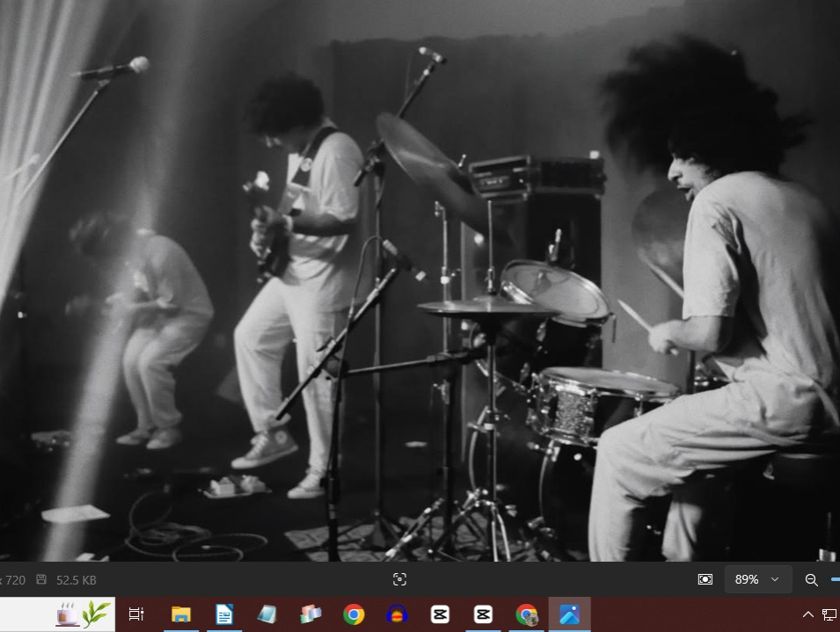The height and width of the screenshot is (632, 840).
Task: Click the zoom slider at right edge
Action: tap(836, 579)
